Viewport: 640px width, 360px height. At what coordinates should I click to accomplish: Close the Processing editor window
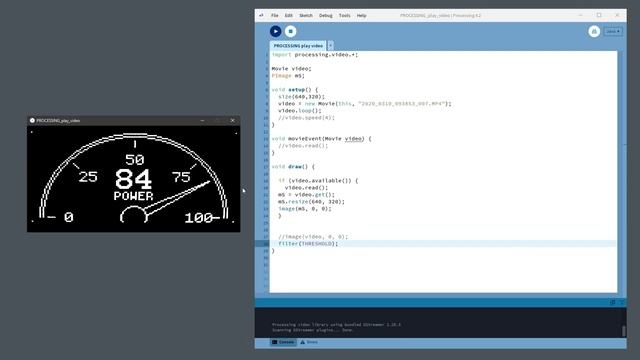pos(617,16)
